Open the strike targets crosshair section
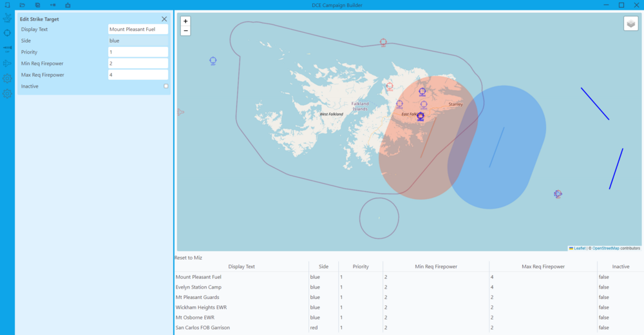This screenshot has height=335, width=644. [x=7, y=33]
